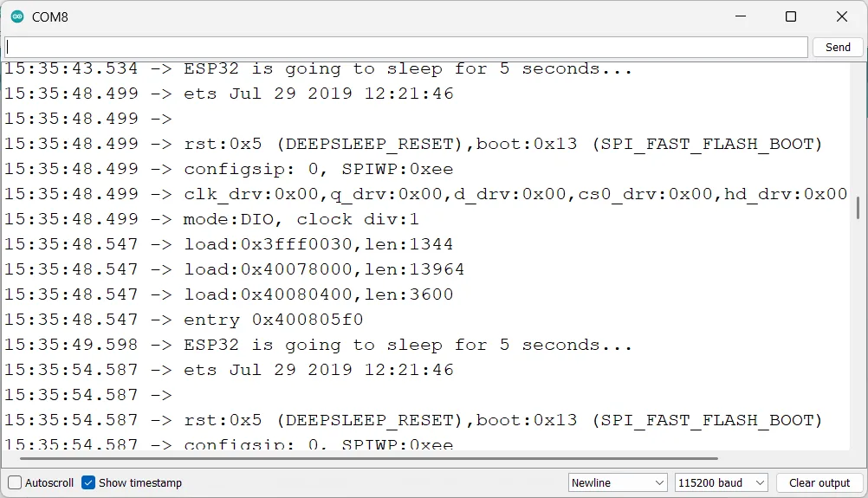Screen dimensions: 868x498
Task: Click the vertical scrollbar thumb of the output
Action: tap(858, 208)
